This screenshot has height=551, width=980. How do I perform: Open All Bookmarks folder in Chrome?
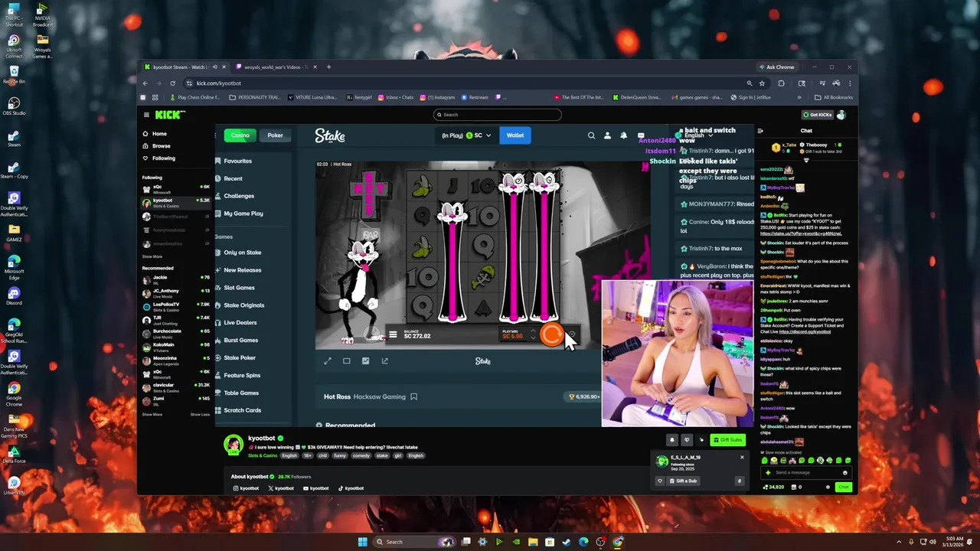(x=833, y=97)
